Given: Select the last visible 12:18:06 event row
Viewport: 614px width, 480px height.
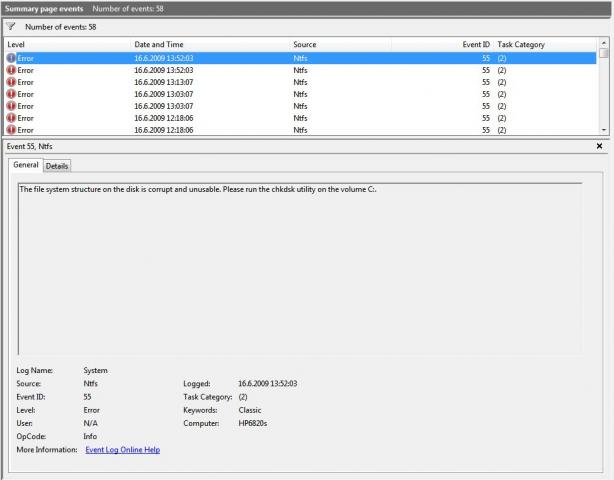Looking at the screenshot, I should [300, 130].
